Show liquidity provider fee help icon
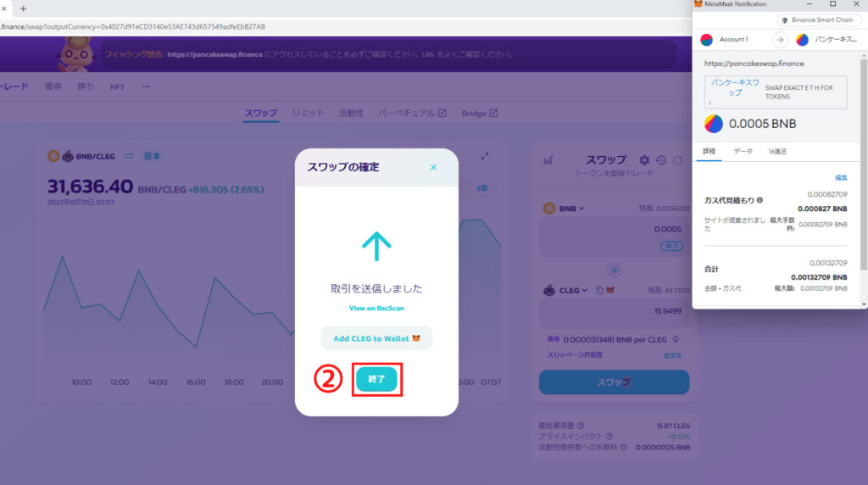 click(623, 447)
